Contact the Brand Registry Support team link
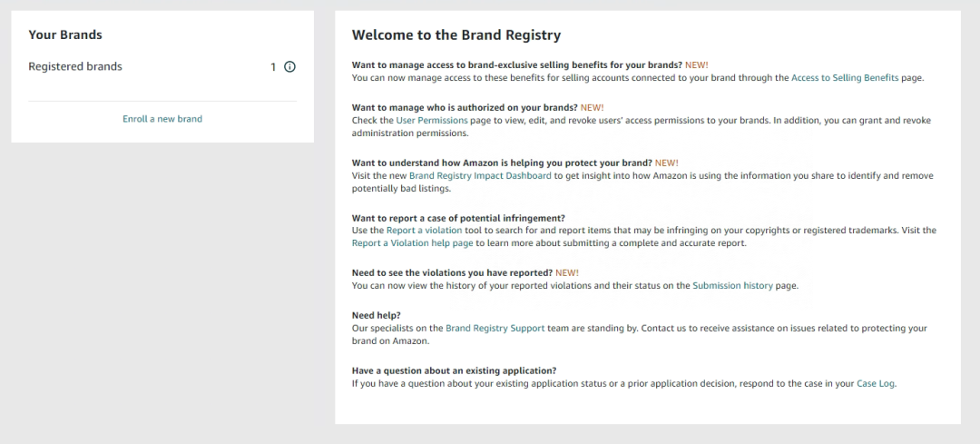The image size is (980, 444). click(495, 328)
